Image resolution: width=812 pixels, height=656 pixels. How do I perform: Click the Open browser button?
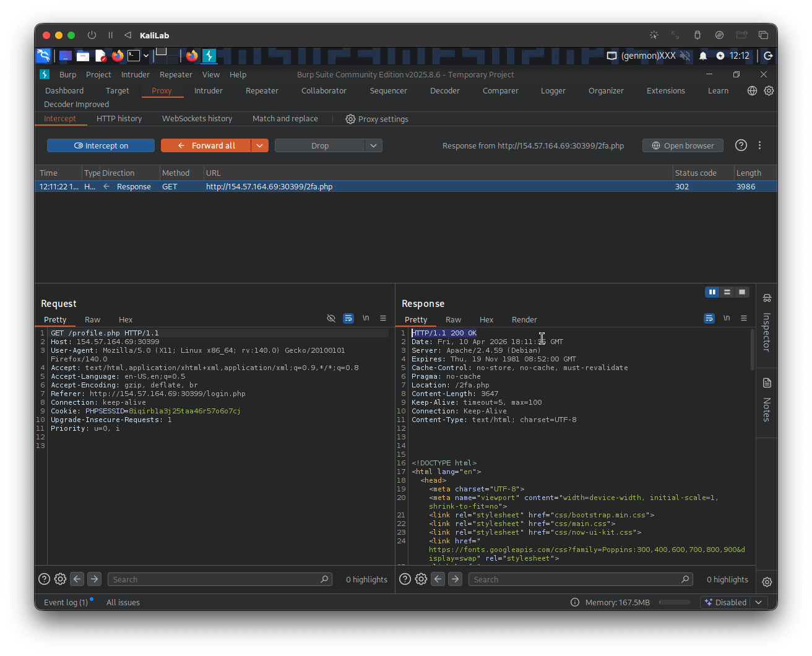(x=683, y=145)
